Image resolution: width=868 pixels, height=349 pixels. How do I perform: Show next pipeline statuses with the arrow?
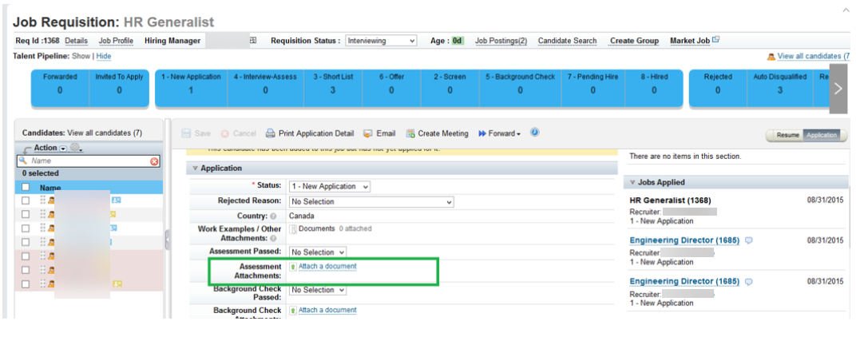[x=838, y=89]
